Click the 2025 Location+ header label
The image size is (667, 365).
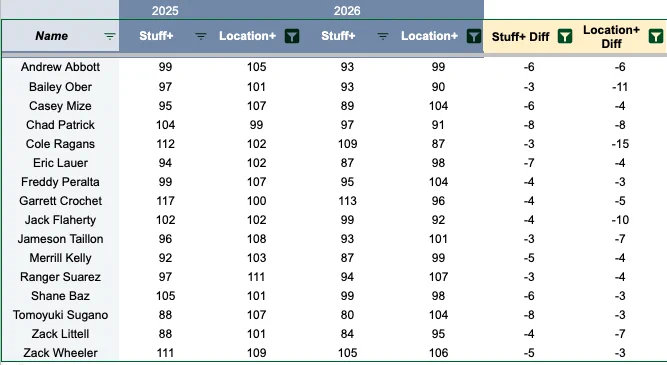pyautogui.click(x=248, y=36)
